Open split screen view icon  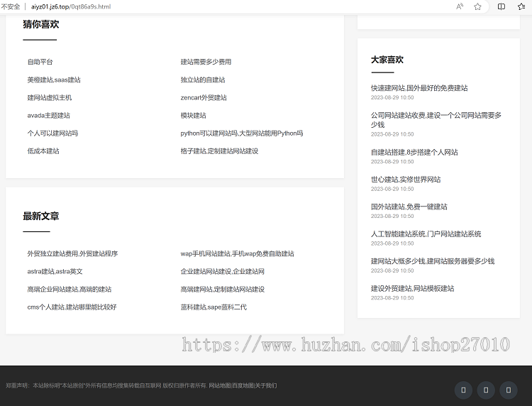[x=501, y=6]
